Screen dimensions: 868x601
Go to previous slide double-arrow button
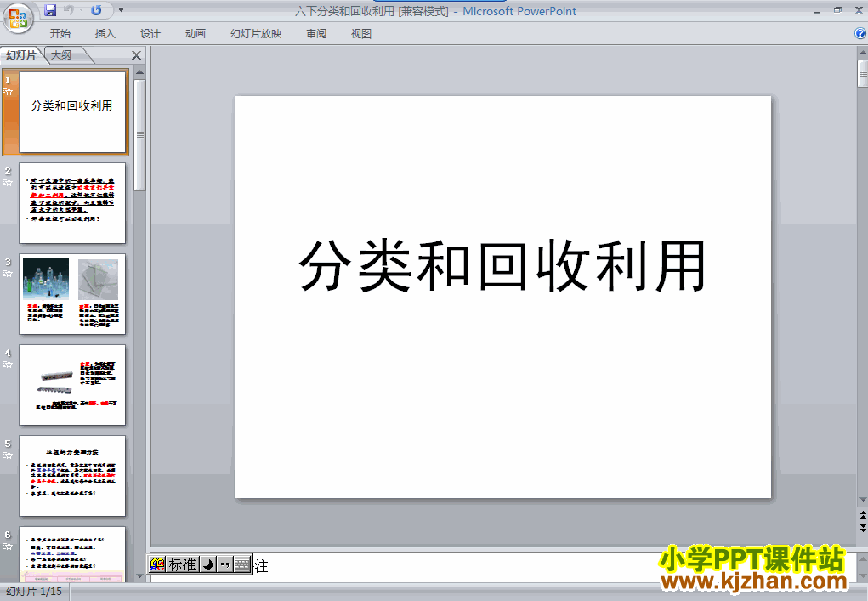tap(862, 514)
